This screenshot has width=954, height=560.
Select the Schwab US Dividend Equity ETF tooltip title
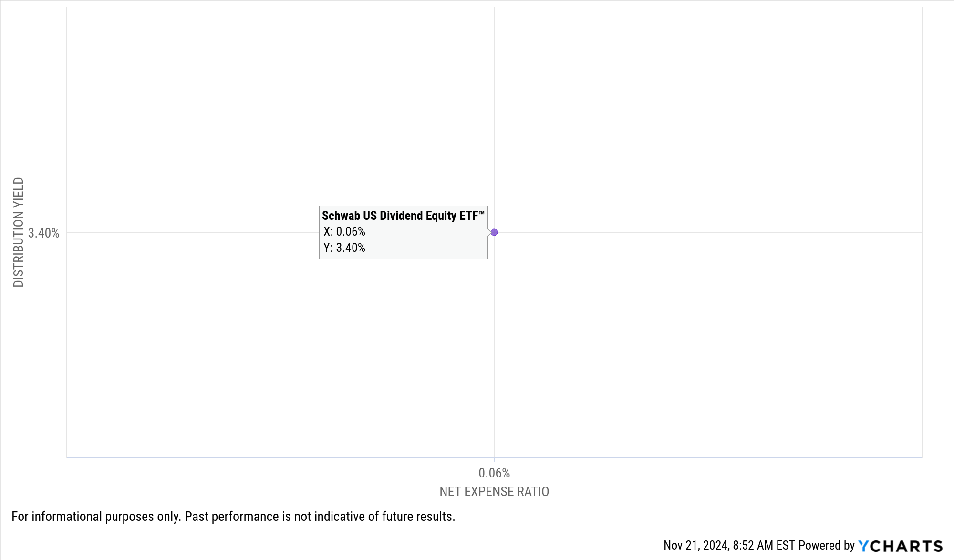point(400,216)
